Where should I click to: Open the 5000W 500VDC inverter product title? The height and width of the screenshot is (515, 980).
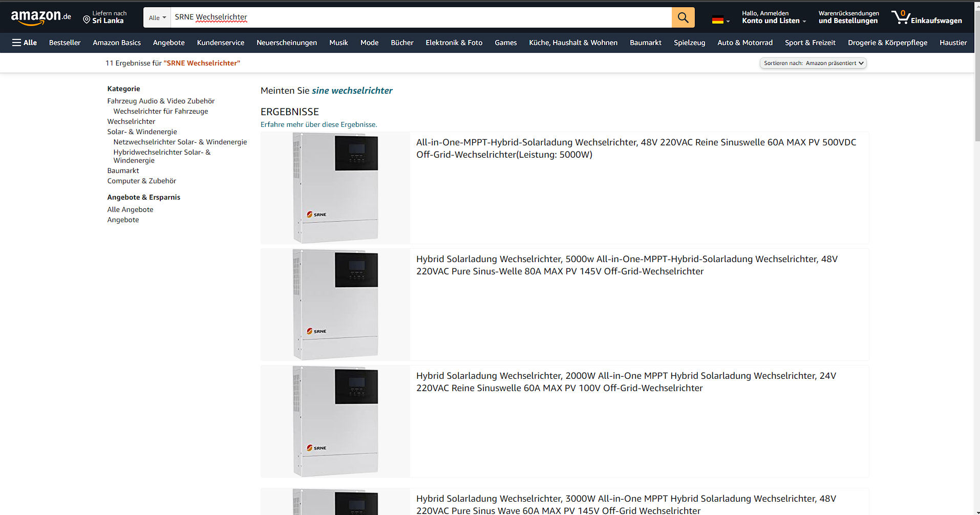(636, 148)
